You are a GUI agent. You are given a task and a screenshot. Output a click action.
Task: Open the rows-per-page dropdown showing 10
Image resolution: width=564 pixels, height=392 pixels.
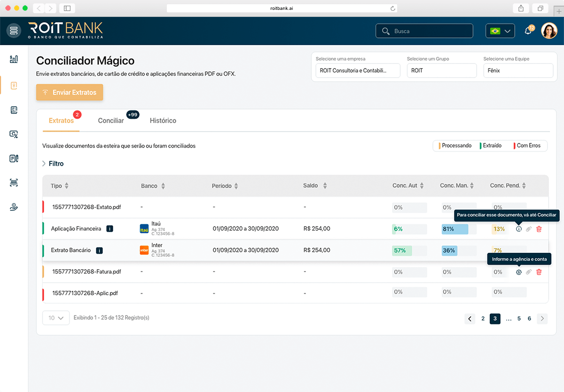[x=56, y=318]
